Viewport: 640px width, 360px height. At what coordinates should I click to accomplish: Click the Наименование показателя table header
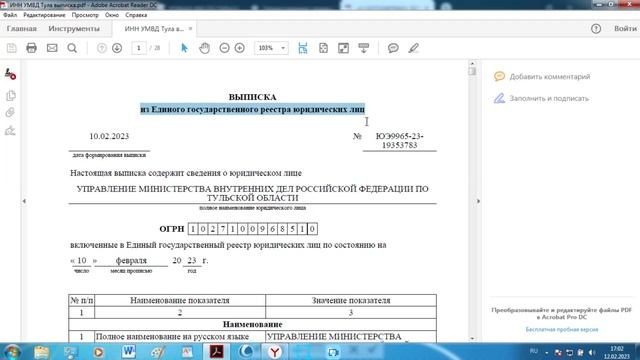coord(180,300)
